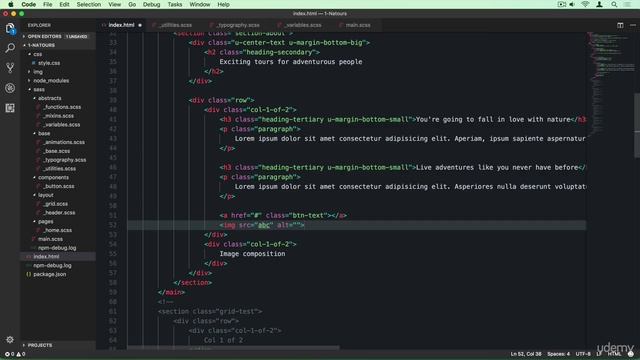Screen dimensions: 640x360
Task: Open the Edit menu
Action: 64,4
